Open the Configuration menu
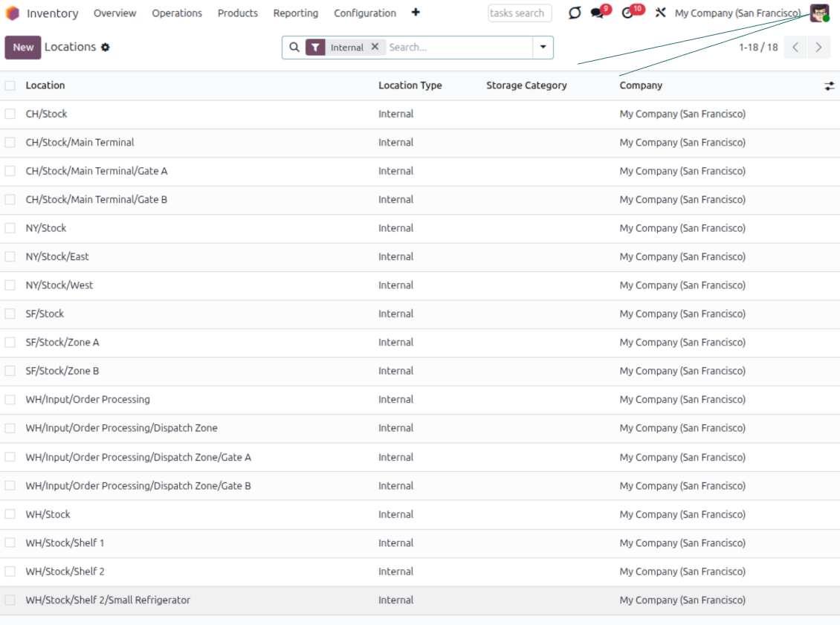Viewport: 840px width, 625px height. [x=365, y=13]
